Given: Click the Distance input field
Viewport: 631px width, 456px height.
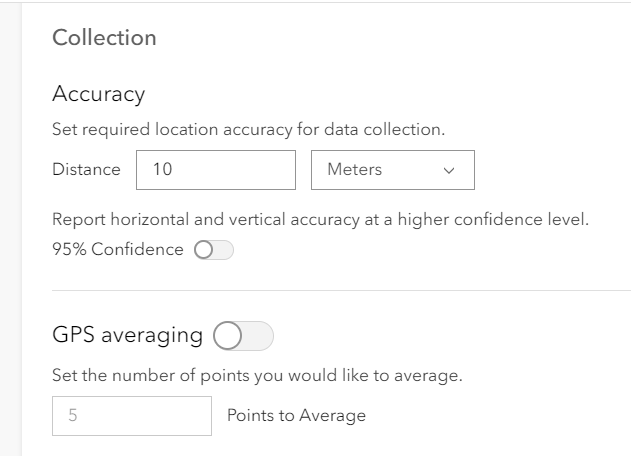Looking at the screenshot, I should (x=215, y=170).
